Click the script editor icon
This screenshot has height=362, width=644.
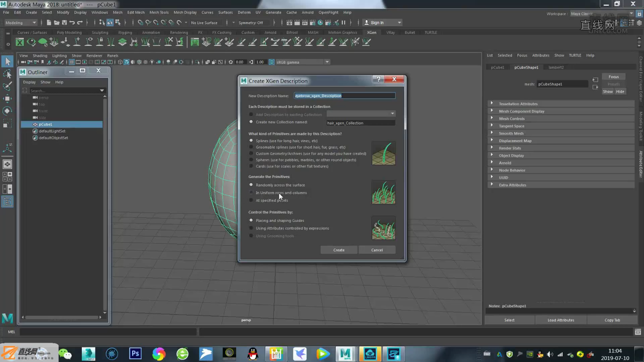point(638,332)
